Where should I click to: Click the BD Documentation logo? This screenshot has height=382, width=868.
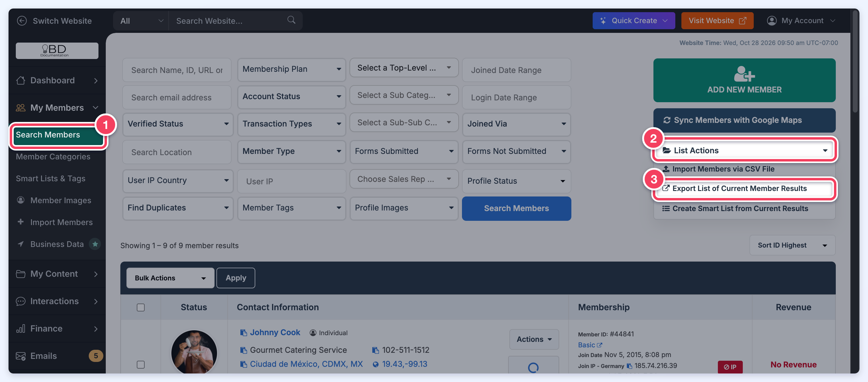57,50
